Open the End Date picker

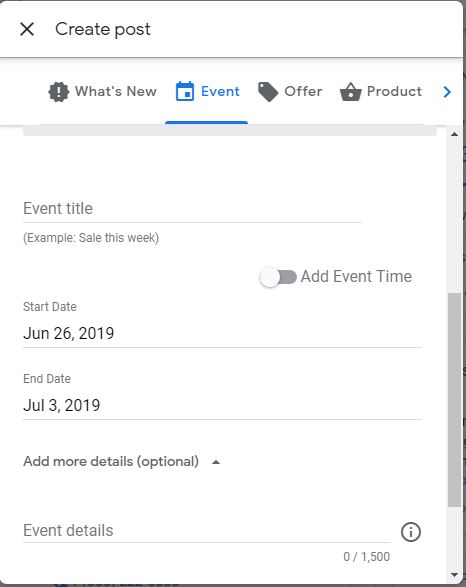pos(223,405)
